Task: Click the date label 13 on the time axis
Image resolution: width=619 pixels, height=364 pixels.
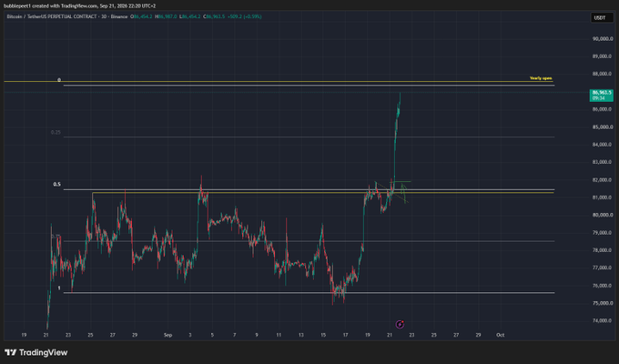Action: (300, 335)
